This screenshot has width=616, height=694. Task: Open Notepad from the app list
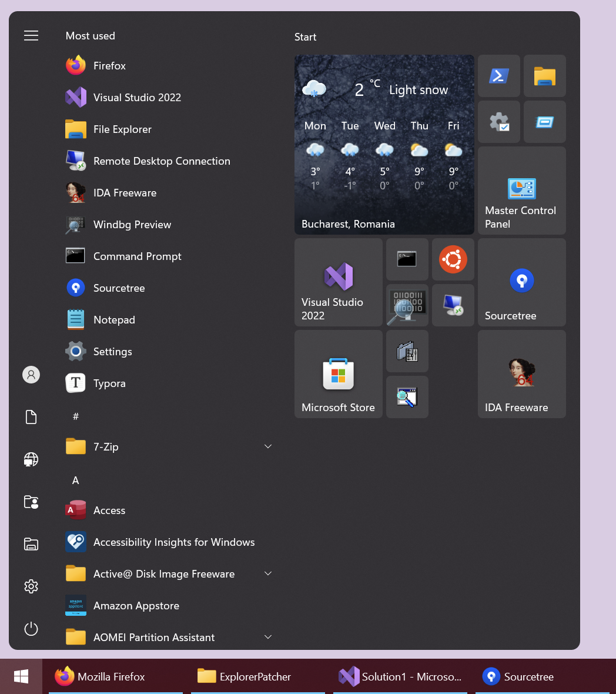pyautogui.click(x=169, y=320)
